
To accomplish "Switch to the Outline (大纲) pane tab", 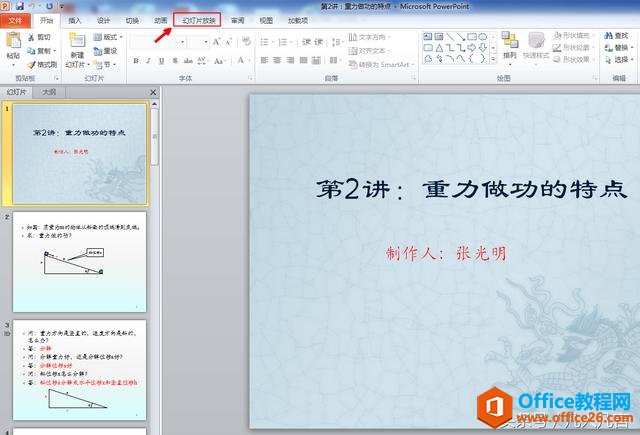I will pos(49,92).
